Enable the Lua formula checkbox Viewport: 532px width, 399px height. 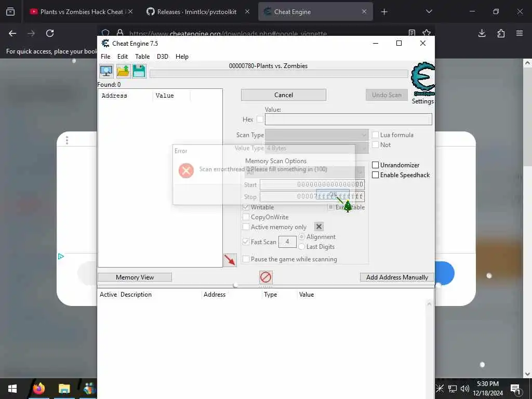(x=375, y=135)
